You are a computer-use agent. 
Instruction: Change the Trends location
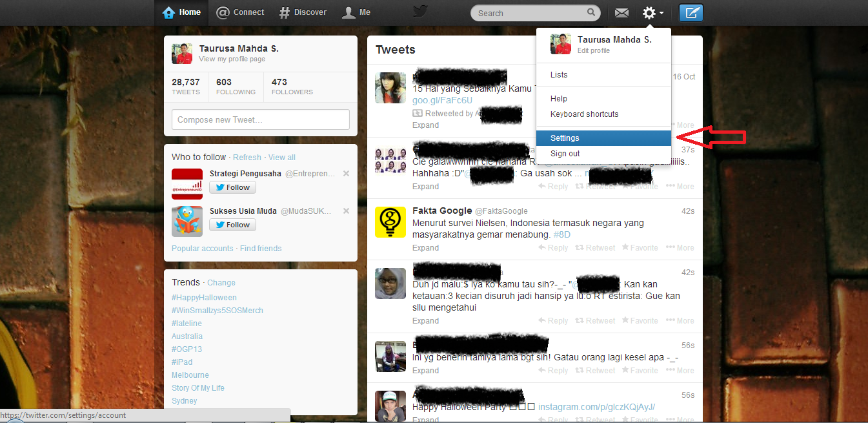pos(221,283)
